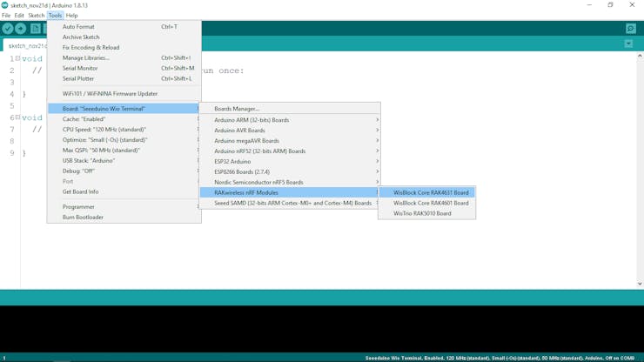Open the tab options dropdown arrow
The image size is (644, 362).
pyautogui.click(x=628, y=44)
